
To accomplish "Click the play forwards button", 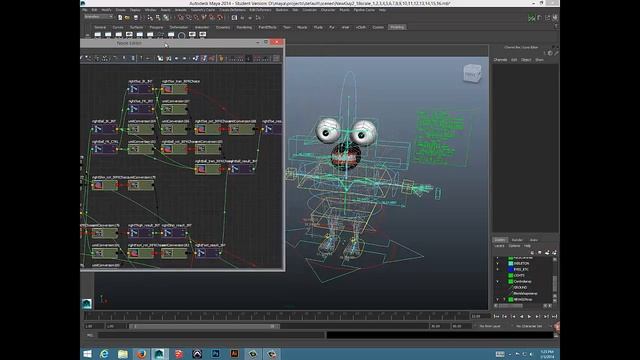I will (x=529, y=317).
